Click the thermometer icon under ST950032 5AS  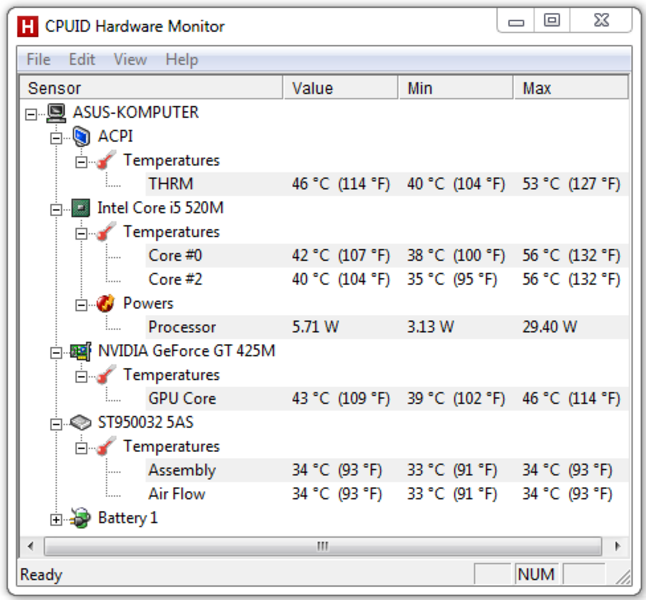point(105,447)
